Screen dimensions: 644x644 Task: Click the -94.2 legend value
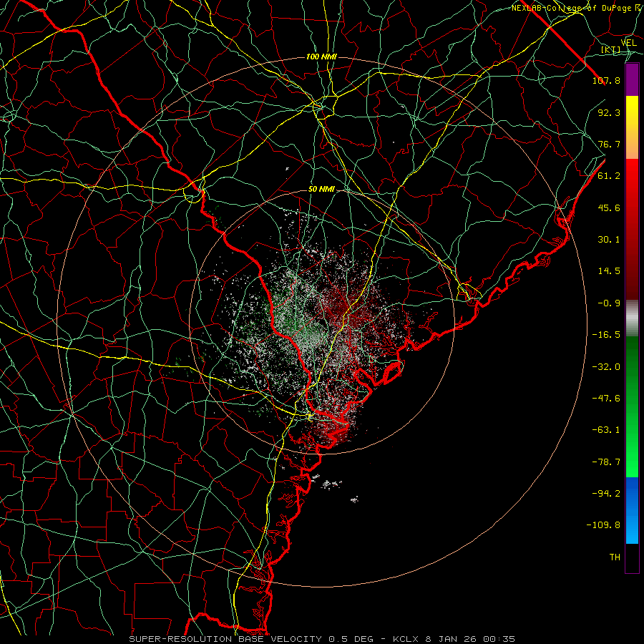606,493
